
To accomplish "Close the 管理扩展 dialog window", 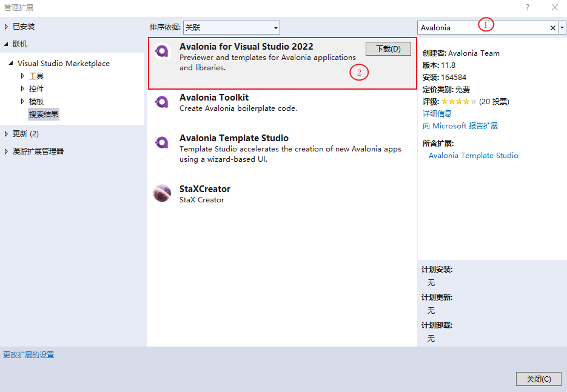I will point(555,7).
